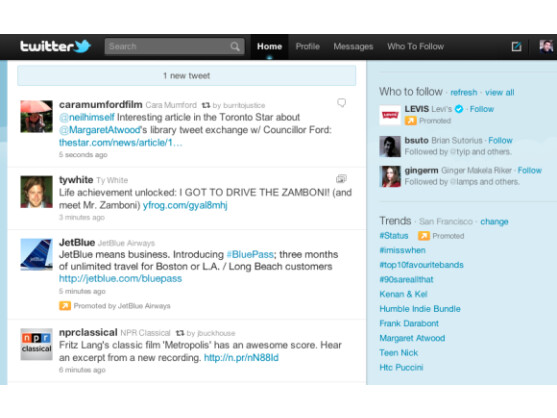Open gingerm avatar in Who to follow
The image size is (557, 418).
coord(390,176)
